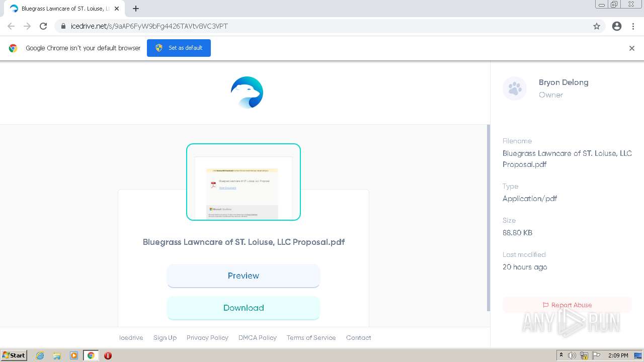Click the browser forward arrow
The width and height of the screenshot is (644, 362).
(x=27, y=26)
